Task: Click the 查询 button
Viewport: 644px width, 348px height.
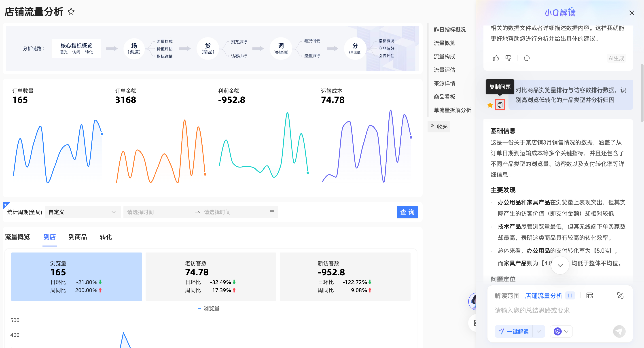Action: coord(407,212)
